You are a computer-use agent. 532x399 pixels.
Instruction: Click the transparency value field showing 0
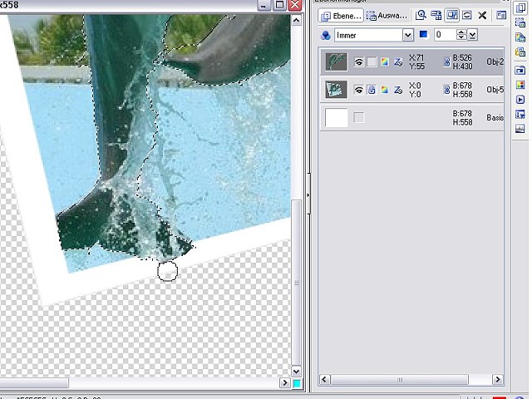[x=446, y=35]
